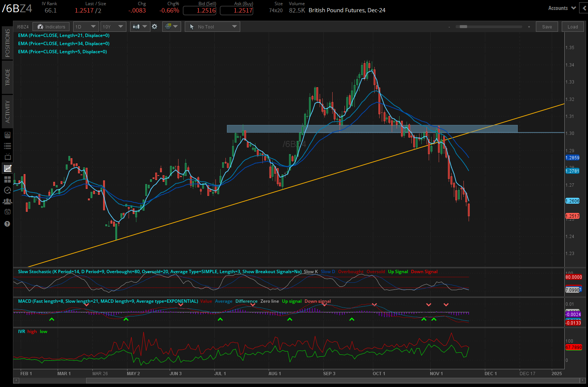Open the help question mark icon
Screen dimensions: 588x387
click(7, 224)
